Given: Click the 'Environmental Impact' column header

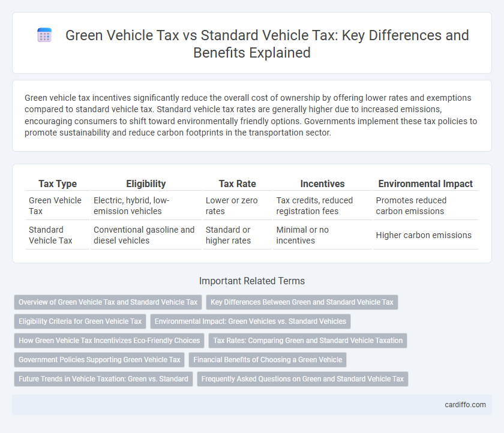Looking at the screenshot, I should 425,184.
